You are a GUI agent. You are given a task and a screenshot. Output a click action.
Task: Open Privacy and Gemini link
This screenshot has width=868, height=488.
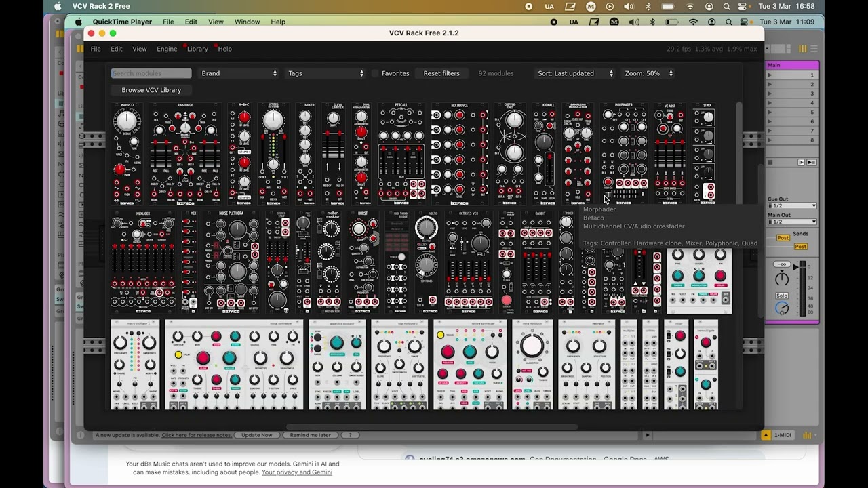click(x=297, y=472)
